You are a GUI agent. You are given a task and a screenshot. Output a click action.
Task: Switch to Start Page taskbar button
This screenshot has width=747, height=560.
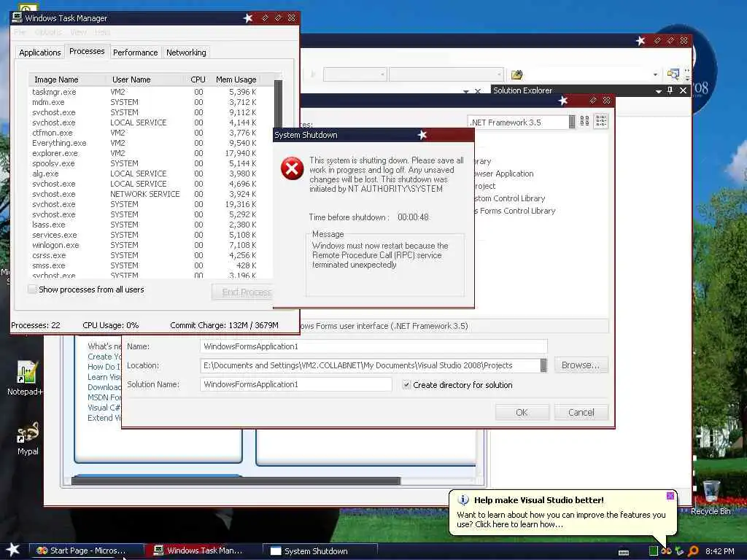(88, 551)
